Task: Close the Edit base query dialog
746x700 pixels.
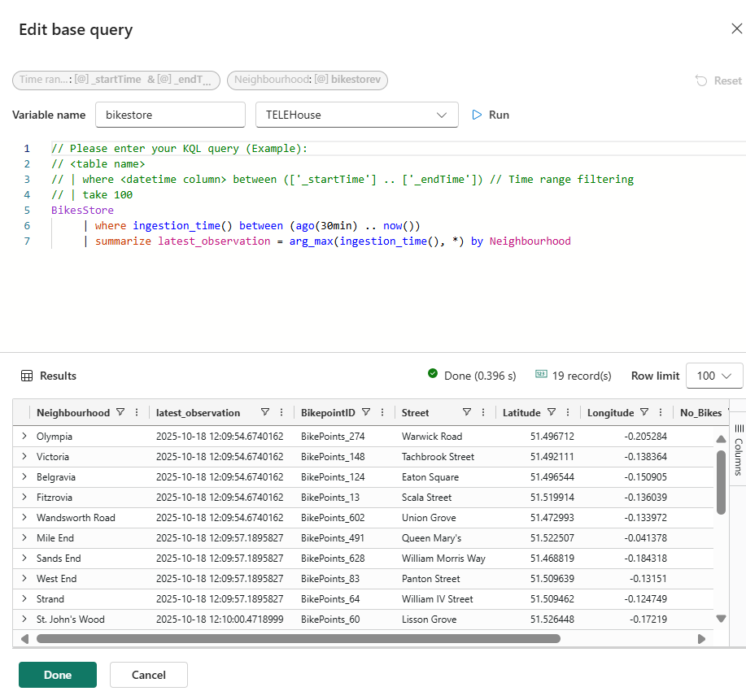Action: point(736,29)
